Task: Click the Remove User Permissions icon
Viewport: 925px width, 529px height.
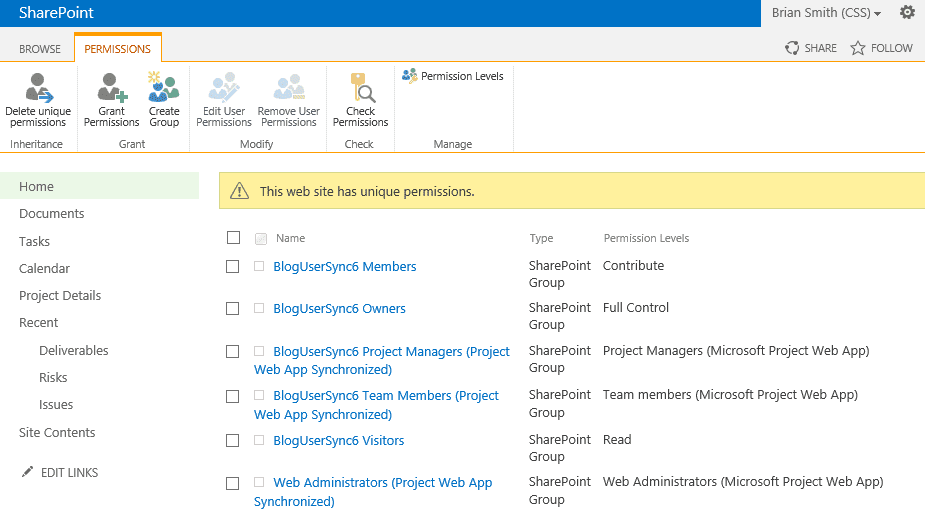Action: (289, 87)
